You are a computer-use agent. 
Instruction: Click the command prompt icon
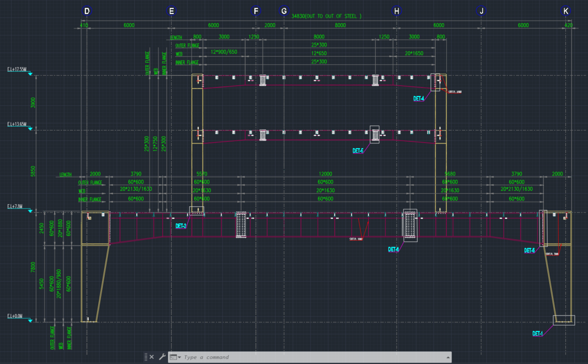pyautogui.click(x=173, y=357)
